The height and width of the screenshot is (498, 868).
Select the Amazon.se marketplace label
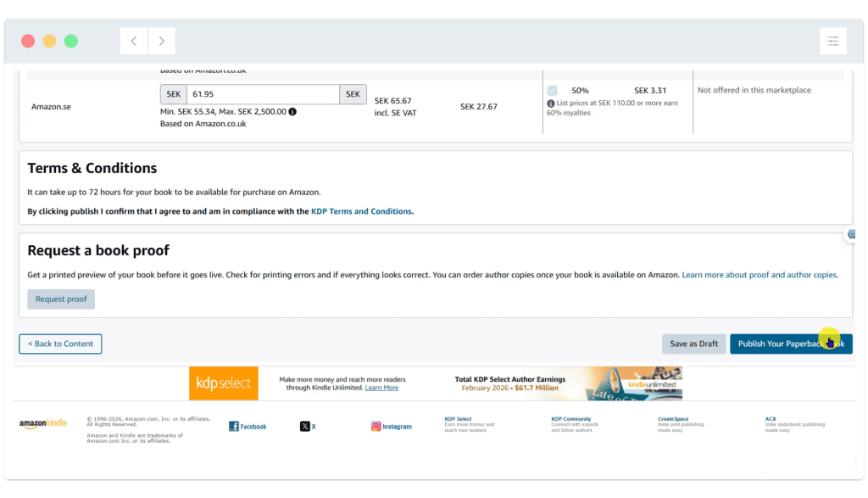pos(51,106)
